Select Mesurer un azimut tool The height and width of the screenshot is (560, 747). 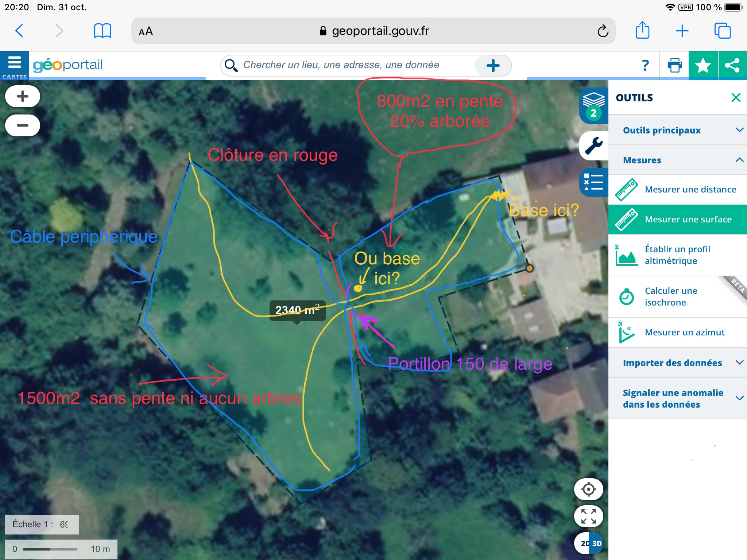click(678, 332)
